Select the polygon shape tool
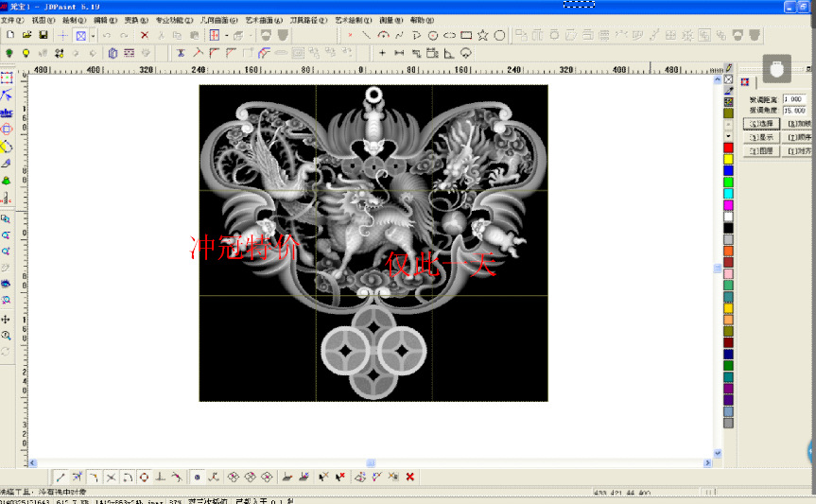816x504 pixels. (x=499, y=35)
